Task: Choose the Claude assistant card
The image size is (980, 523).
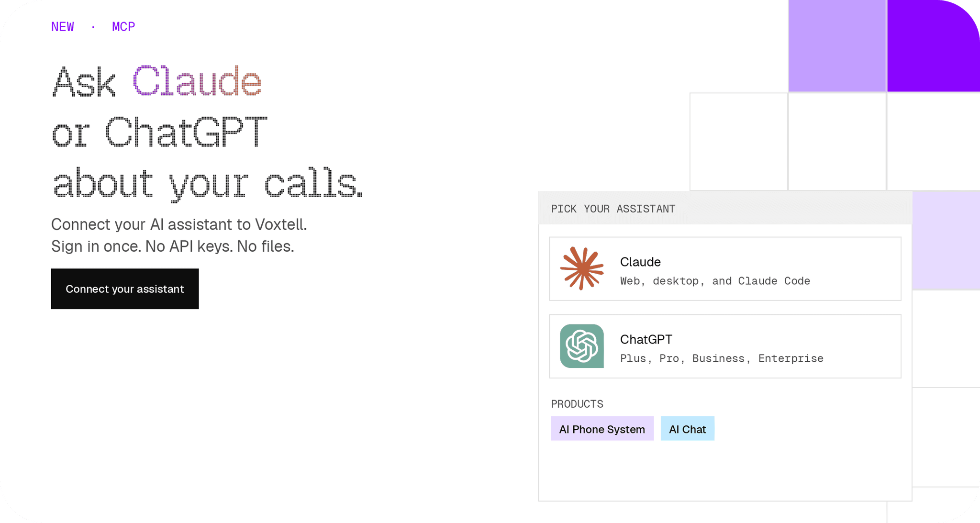Action: (725, 269)
